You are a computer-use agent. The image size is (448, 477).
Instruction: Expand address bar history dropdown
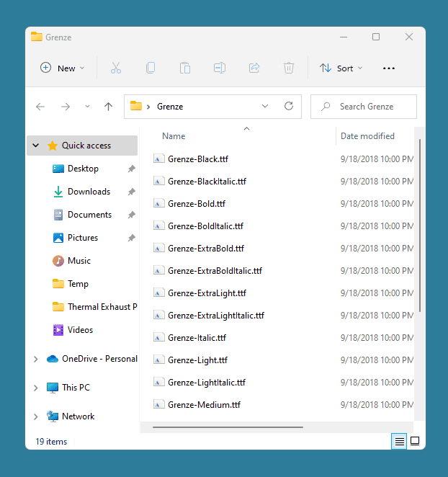[265, 106]
